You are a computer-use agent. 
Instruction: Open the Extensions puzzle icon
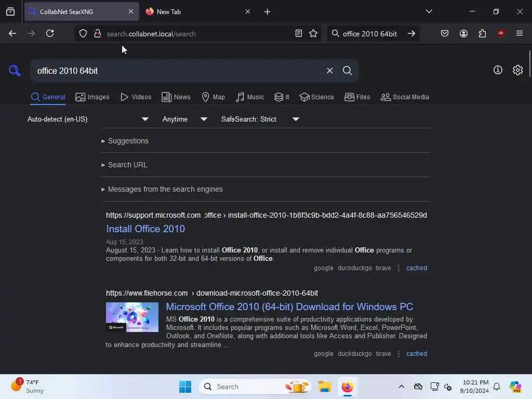(482, 33)
